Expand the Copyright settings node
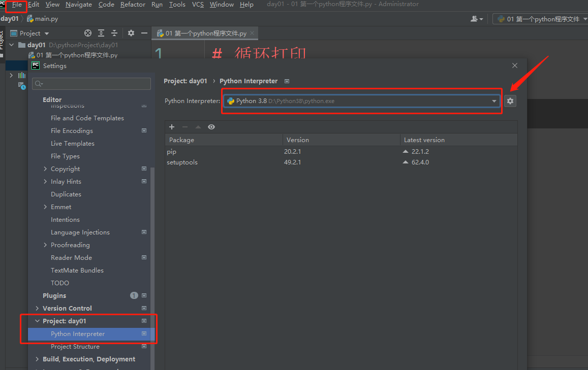The width and height of the screenshot is (588, 370). pos(45,169)
